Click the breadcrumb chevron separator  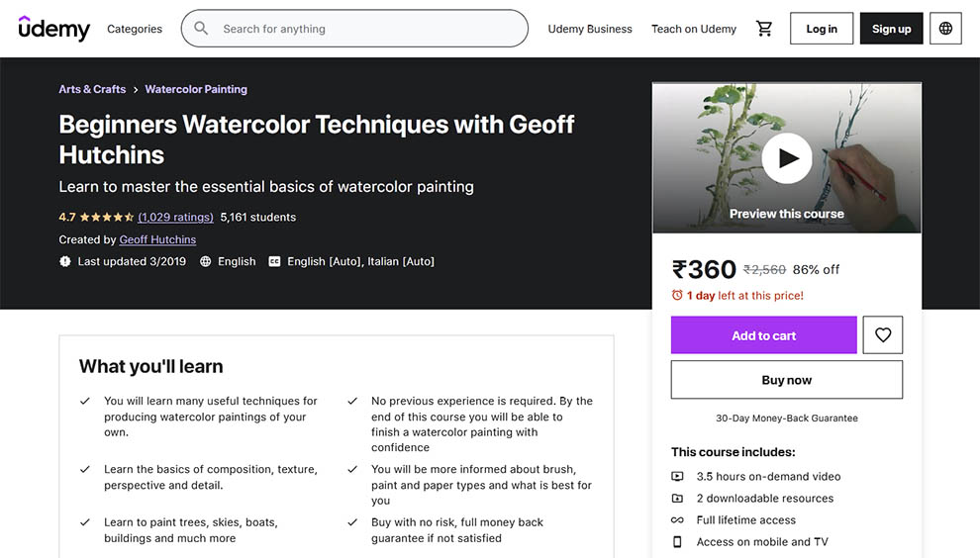tap(135, 89)
